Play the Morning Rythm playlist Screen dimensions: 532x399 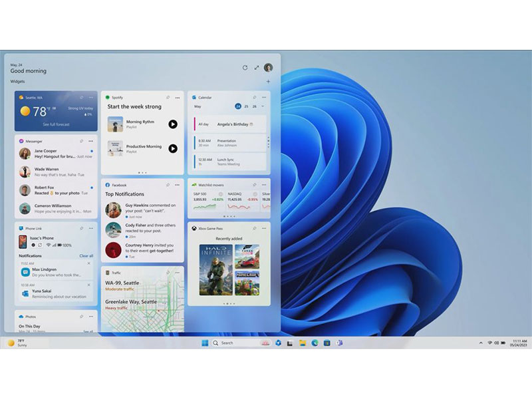(173, 124)
